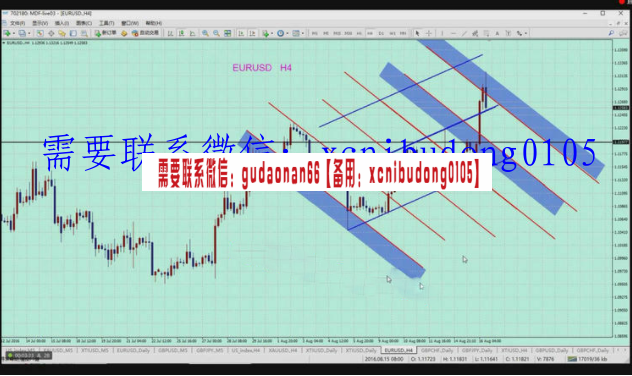Select the text label tool (A)
Screen dimensions: 632x376
[x=497, y=33]
